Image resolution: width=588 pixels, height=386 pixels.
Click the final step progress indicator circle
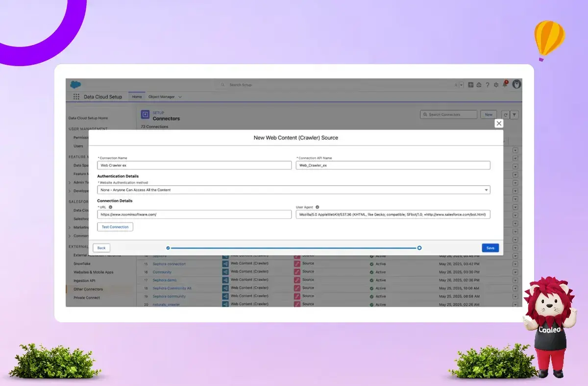pyautogui.click(x=419, y=248)
